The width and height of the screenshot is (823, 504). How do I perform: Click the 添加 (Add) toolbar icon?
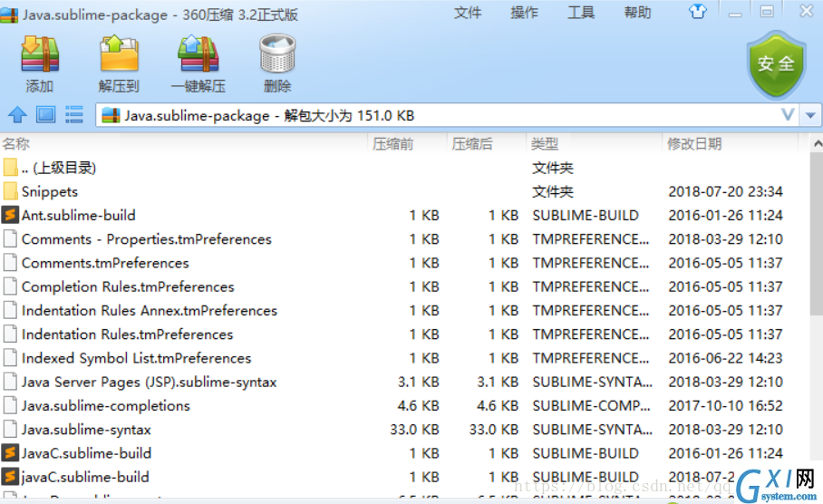(40, 54)
